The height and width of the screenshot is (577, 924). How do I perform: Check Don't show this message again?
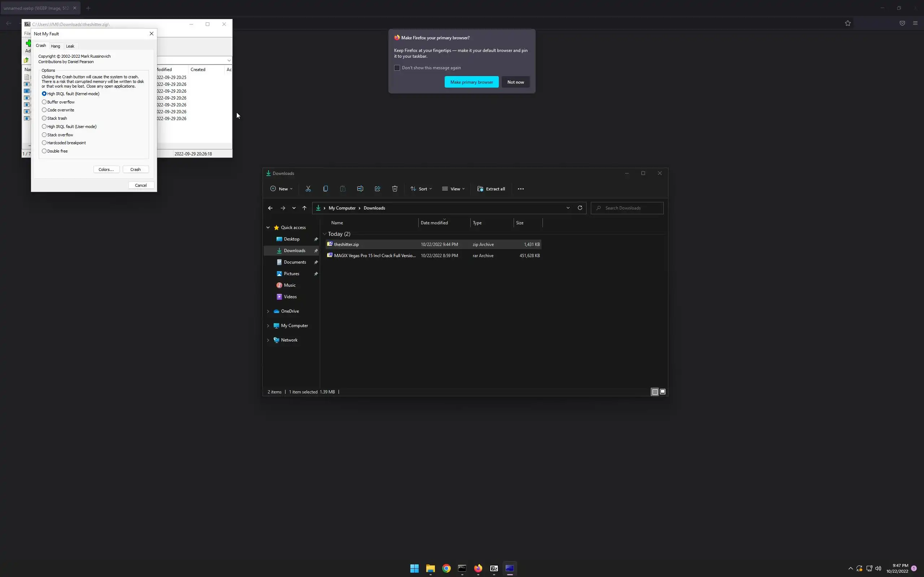(x=397, y=68)
